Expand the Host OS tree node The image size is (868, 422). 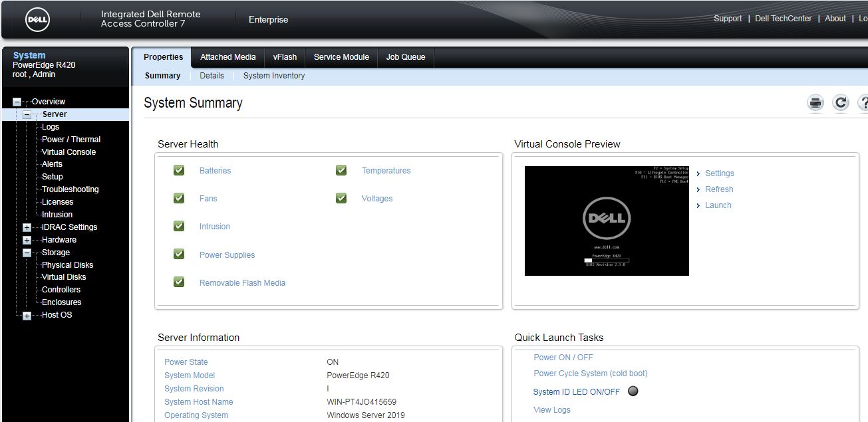(25, 314)
